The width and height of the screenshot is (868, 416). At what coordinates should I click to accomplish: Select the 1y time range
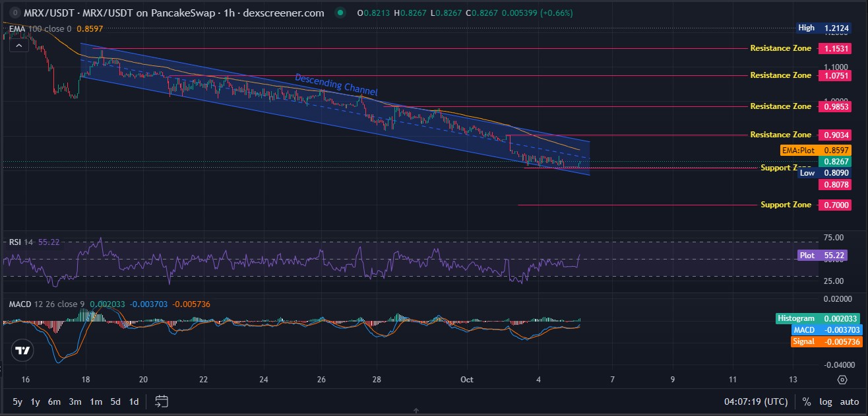(36, 401)
